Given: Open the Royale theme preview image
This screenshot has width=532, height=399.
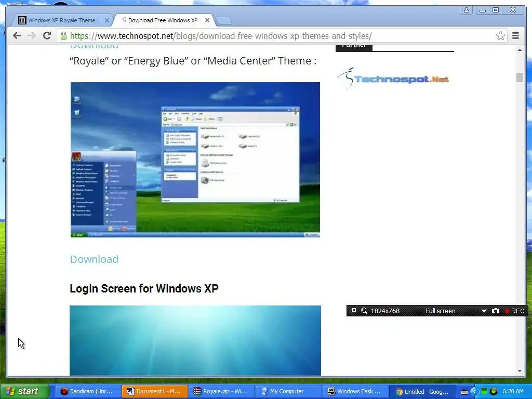Looking at the screenshot, I should coord(195,159).
